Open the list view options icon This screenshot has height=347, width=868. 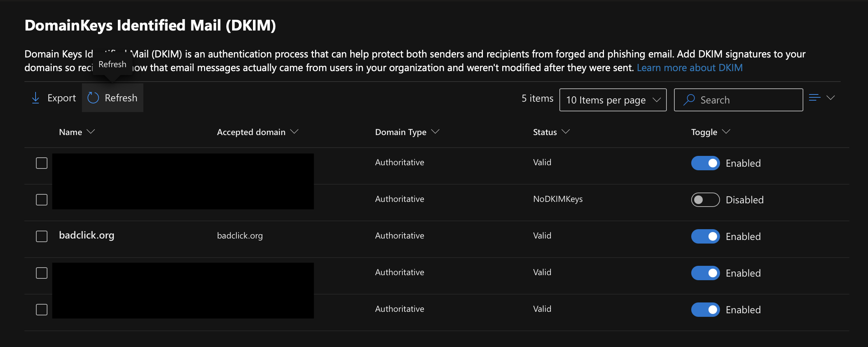(x=814, y=98)
